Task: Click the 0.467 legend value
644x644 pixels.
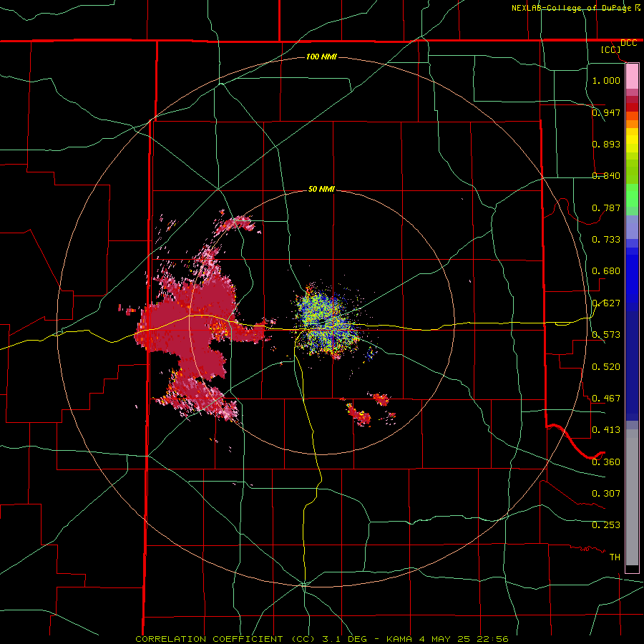Action: 606,399
